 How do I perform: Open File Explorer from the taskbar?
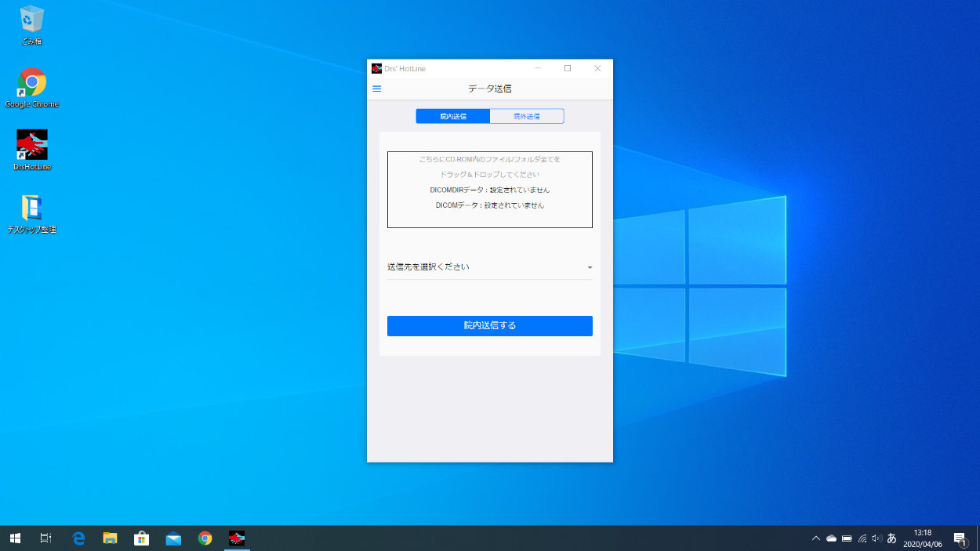111,538
